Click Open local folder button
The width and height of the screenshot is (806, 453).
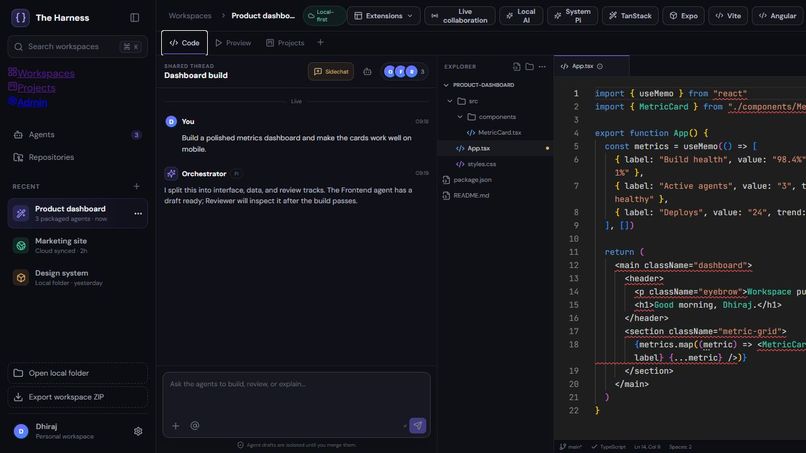coord(78,373)
